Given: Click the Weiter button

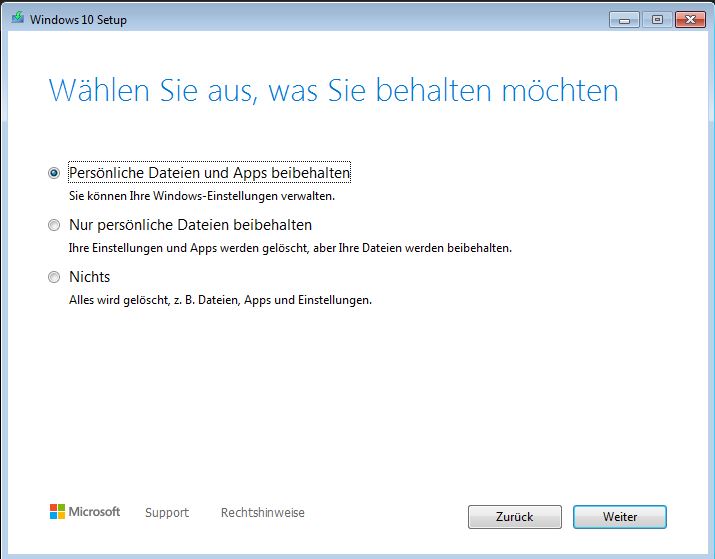Looking at the screenshot, I should point(620,517).
